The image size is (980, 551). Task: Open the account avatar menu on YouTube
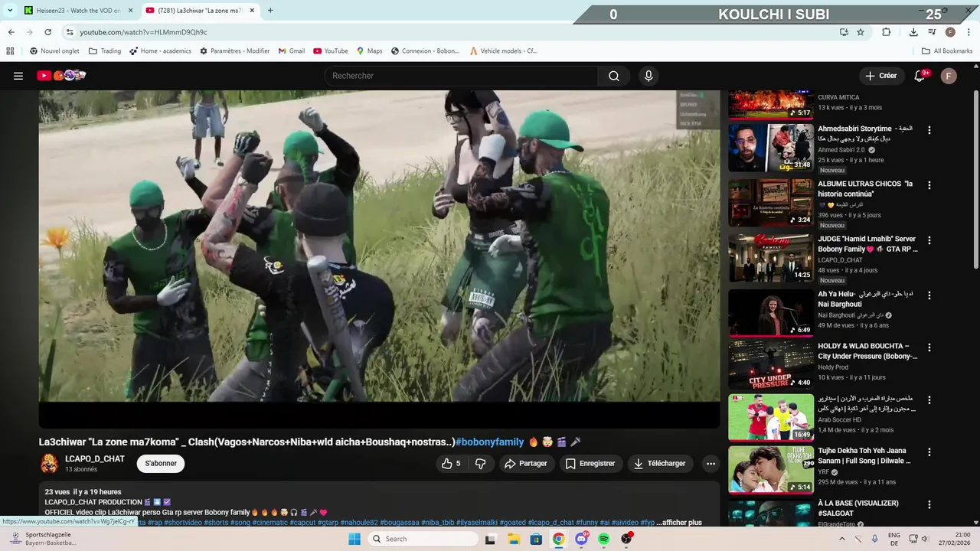949,76
